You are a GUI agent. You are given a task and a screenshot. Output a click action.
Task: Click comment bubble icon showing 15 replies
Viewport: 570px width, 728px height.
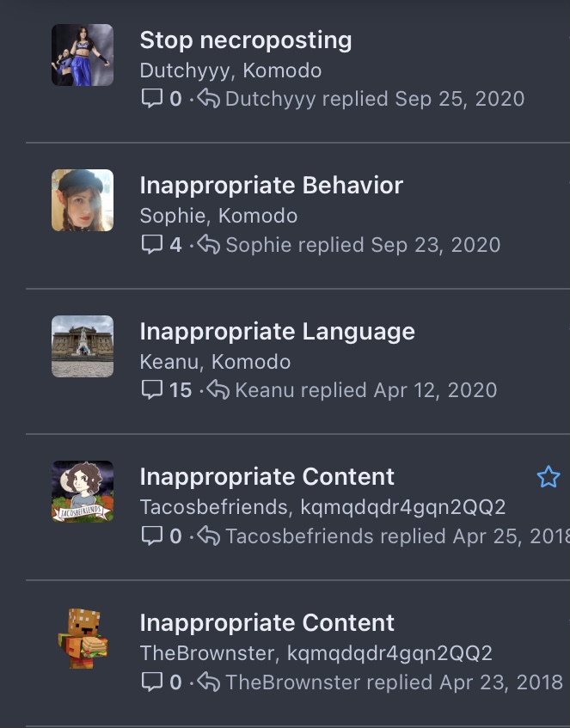[x=152, y=390]
